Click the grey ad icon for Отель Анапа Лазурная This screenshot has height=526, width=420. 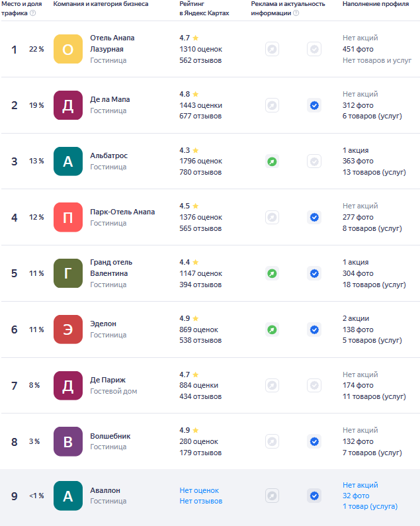click(x=272, y=50)
